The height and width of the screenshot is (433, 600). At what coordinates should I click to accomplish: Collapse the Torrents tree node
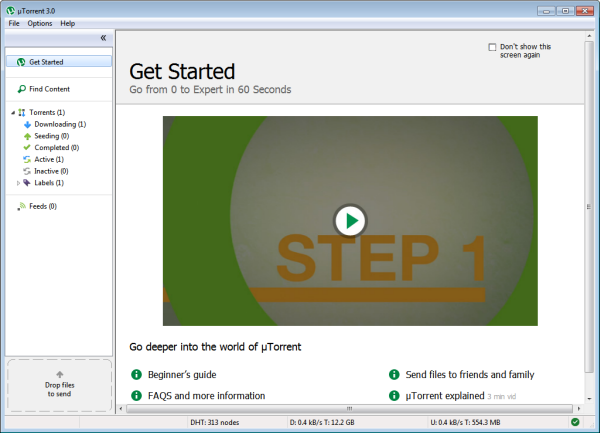point(13,112)
